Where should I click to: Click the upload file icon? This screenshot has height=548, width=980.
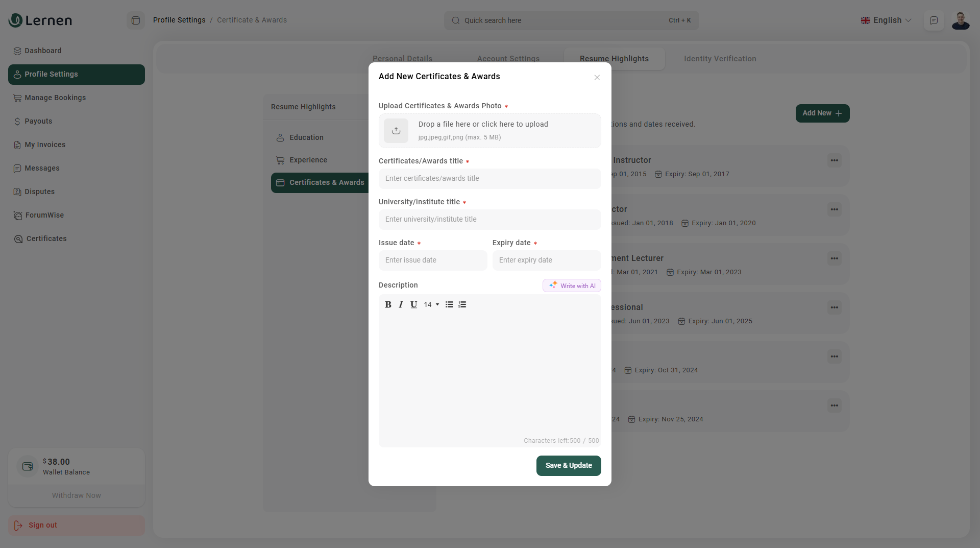pos(396,131)
